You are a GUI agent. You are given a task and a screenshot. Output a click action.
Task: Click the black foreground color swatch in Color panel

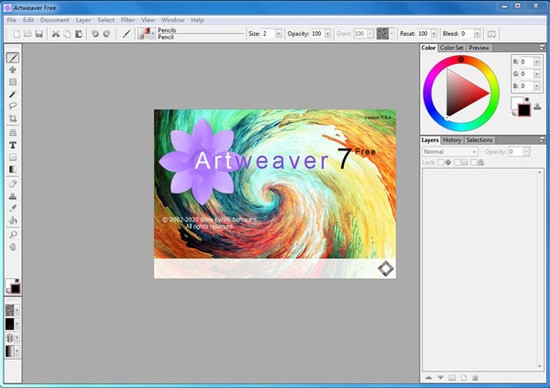524,110
